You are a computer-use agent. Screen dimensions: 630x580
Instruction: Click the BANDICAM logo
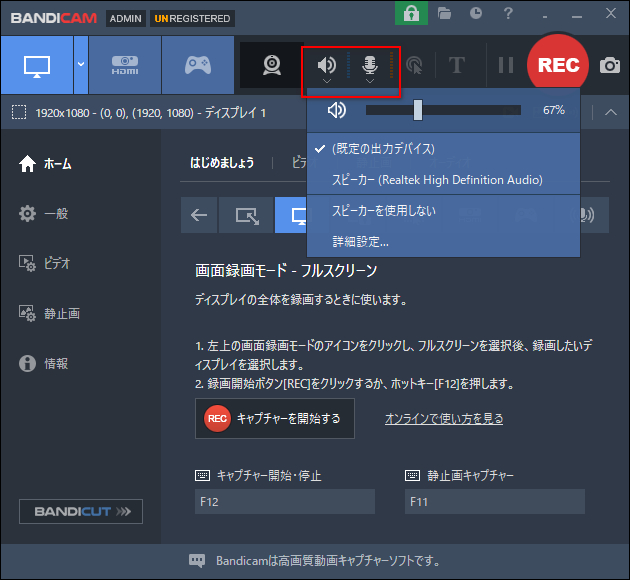pyautogui.click(x=54, y=18)
